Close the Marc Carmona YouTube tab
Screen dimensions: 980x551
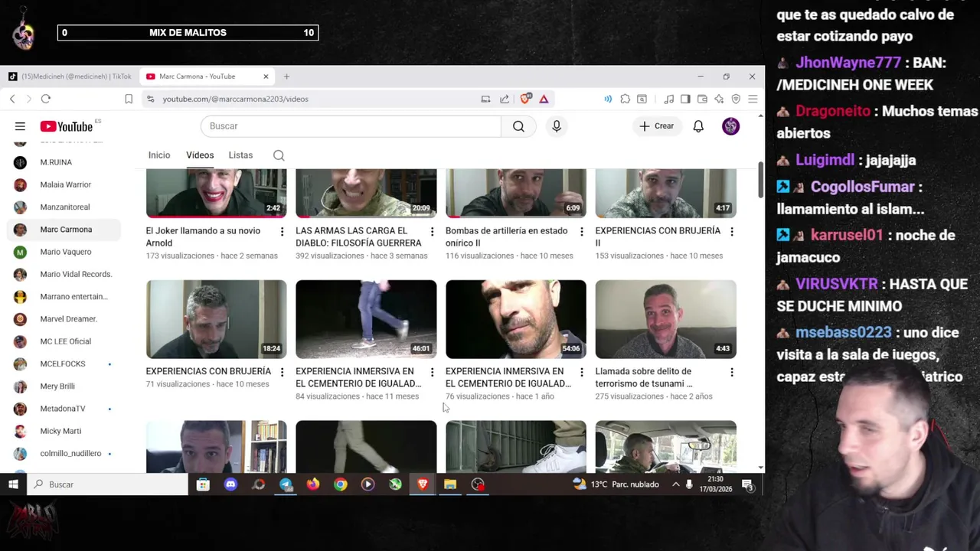click(266, 77)
